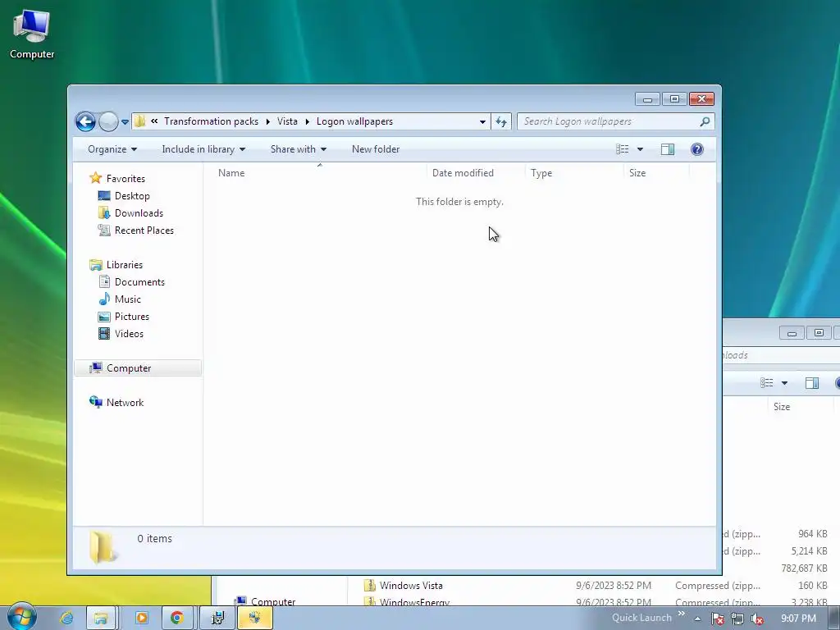Click the network tray icon
The height and width of the screenshot is (630, 840).
tap(737, 619)
